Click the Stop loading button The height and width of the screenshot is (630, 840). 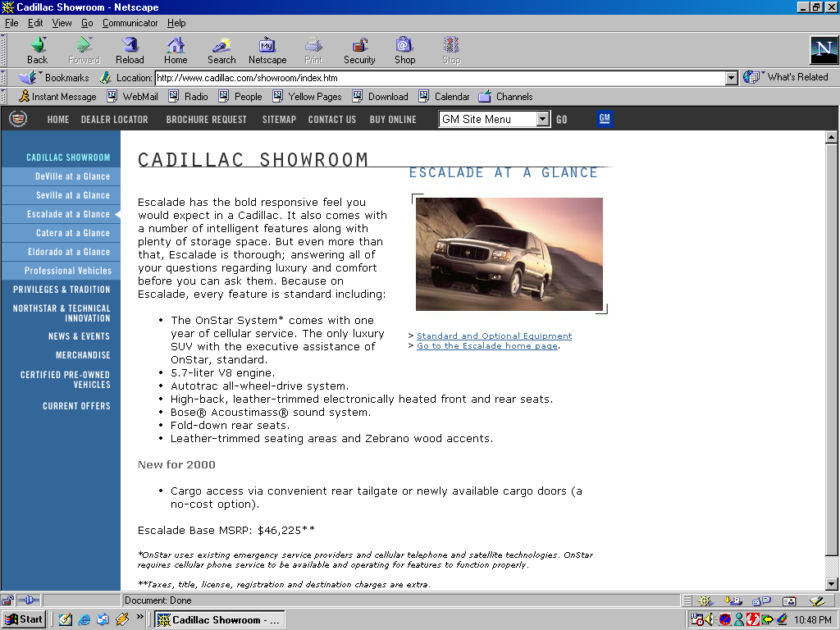451,50
